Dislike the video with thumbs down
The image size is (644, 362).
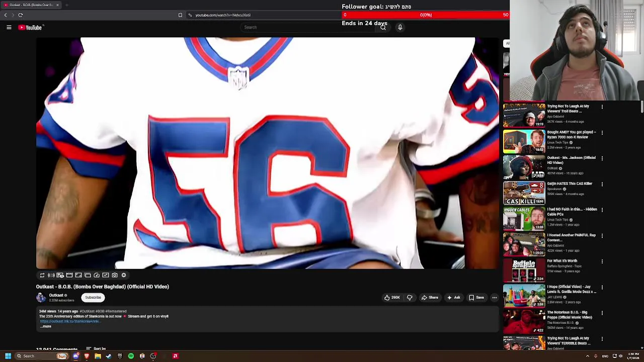[410, 298]
